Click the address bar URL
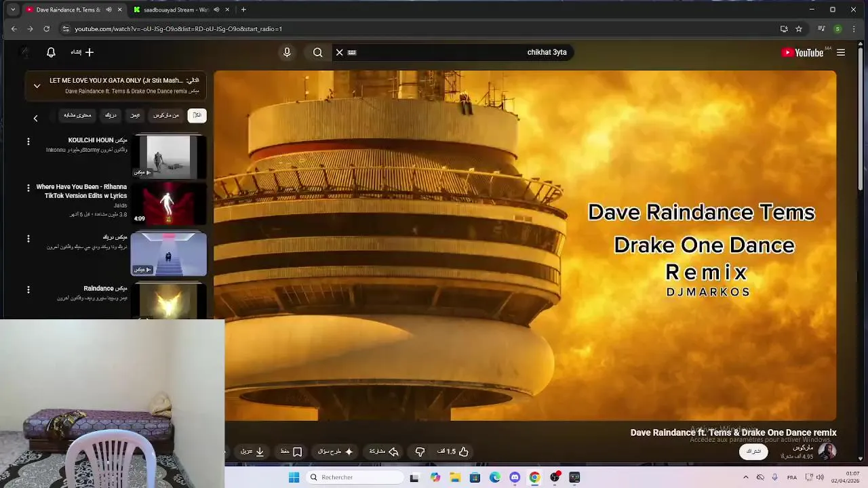The width and height of the screenshot is (868, 488). point(178,29)
